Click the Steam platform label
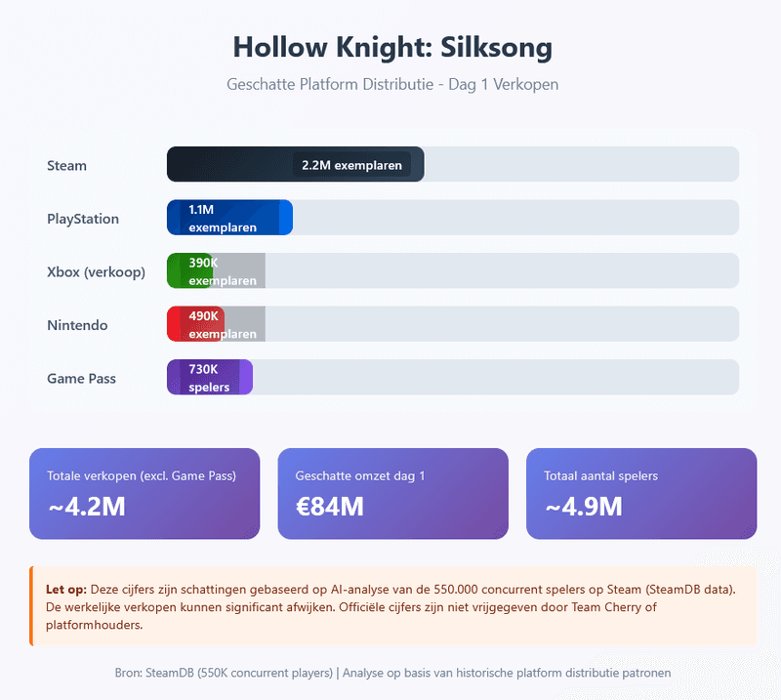The width and height of the screenshot is (781, 700). pos(66,165)
